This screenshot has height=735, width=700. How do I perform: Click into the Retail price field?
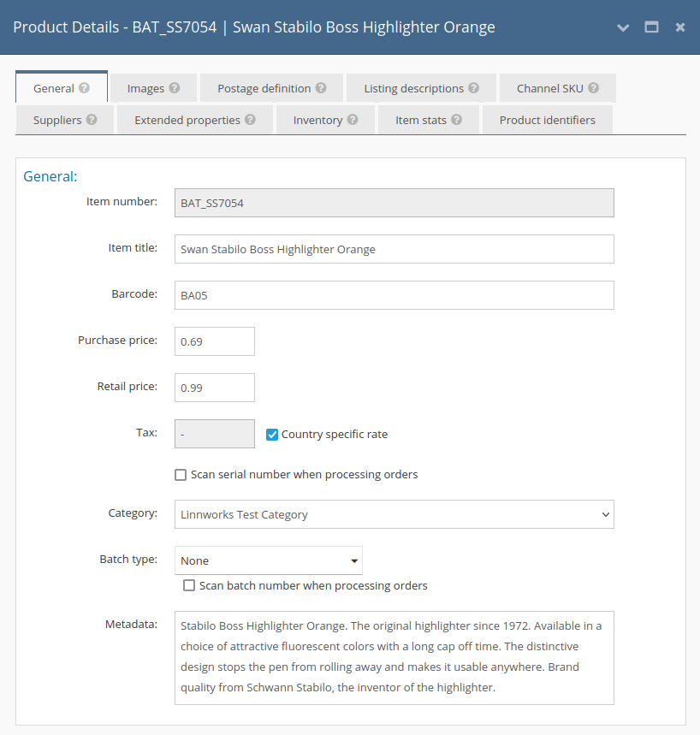pyautogui.click(x=215, y=388)
